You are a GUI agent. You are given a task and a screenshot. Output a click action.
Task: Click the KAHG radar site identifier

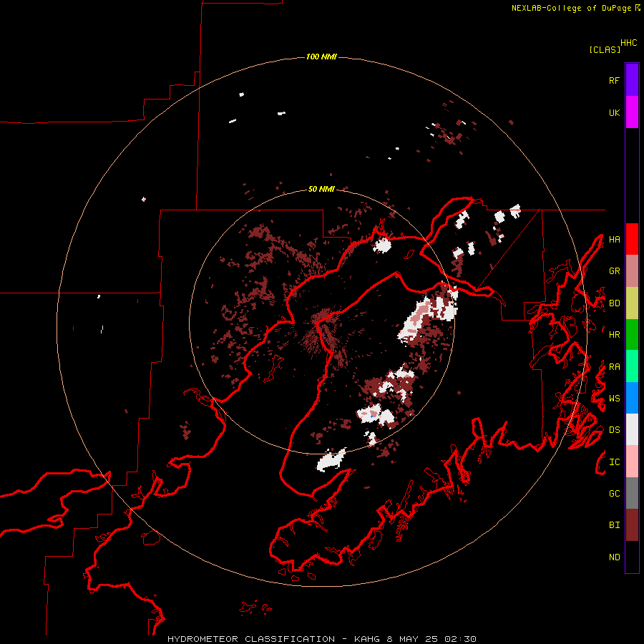point(367,639)
